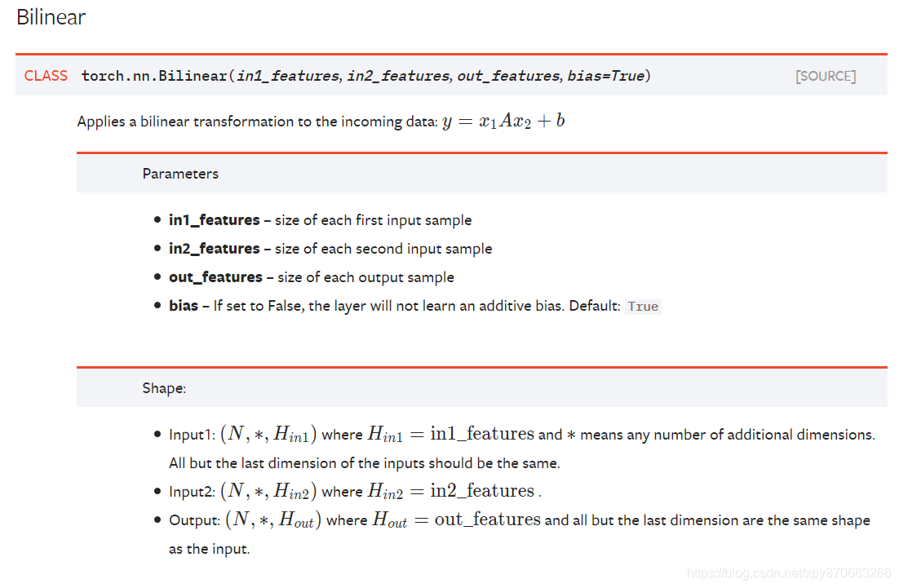Image resolution: width=899 pixels, height=588 pixels.
Task: Click the Input1 shape description line
Action: click(x=522, y=434)
